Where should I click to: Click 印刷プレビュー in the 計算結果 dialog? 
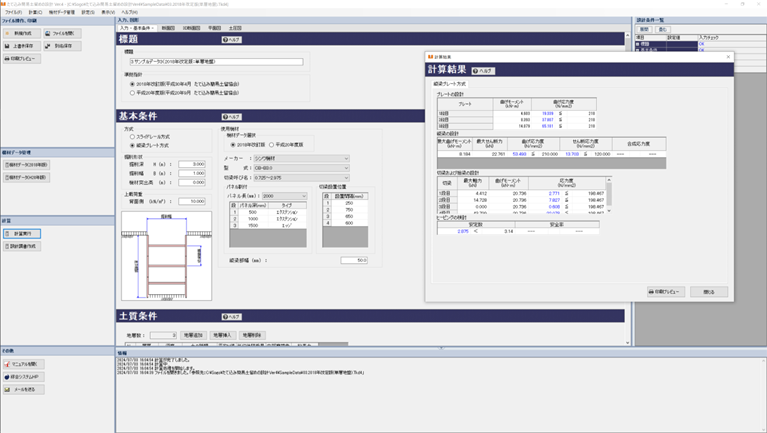coord(666,292)
